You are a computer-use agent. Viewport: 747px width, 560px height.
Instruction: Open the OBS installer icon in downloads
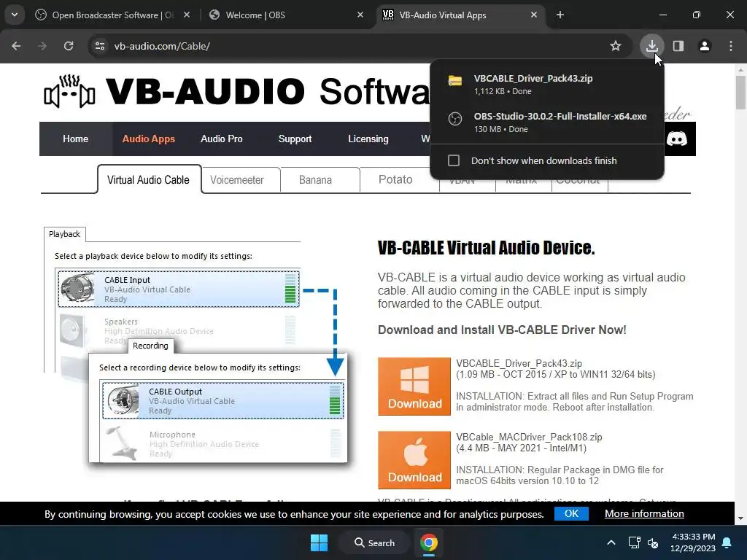tap(455, 119)
